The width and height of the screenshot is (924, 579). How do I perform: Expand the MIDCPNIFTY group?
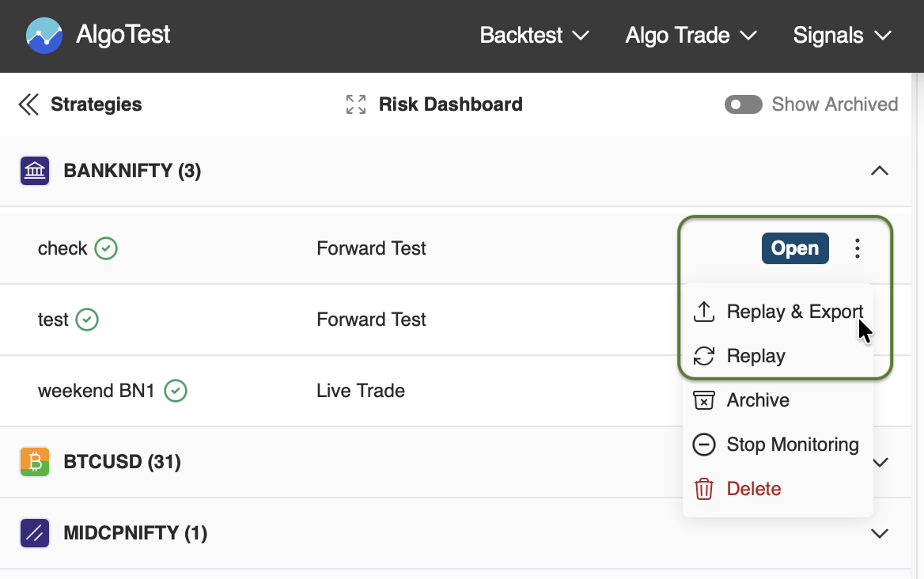point(879,533)
